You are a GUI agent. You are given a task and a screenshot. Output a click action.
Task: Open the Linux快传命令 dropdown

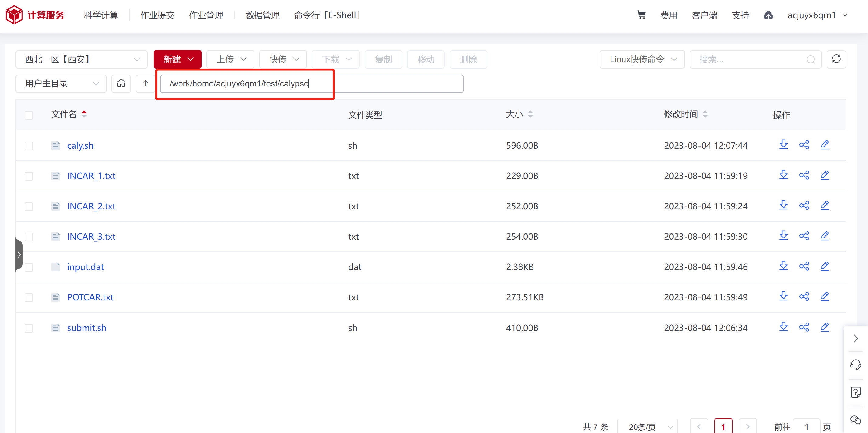pos(642,59)
